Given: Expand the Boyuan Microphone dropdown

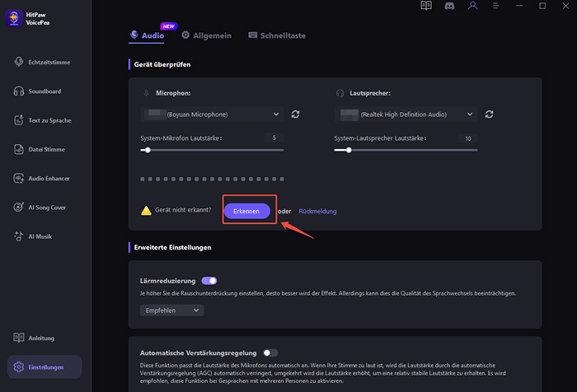Looking at the screenshot, I should click(212, 114).
